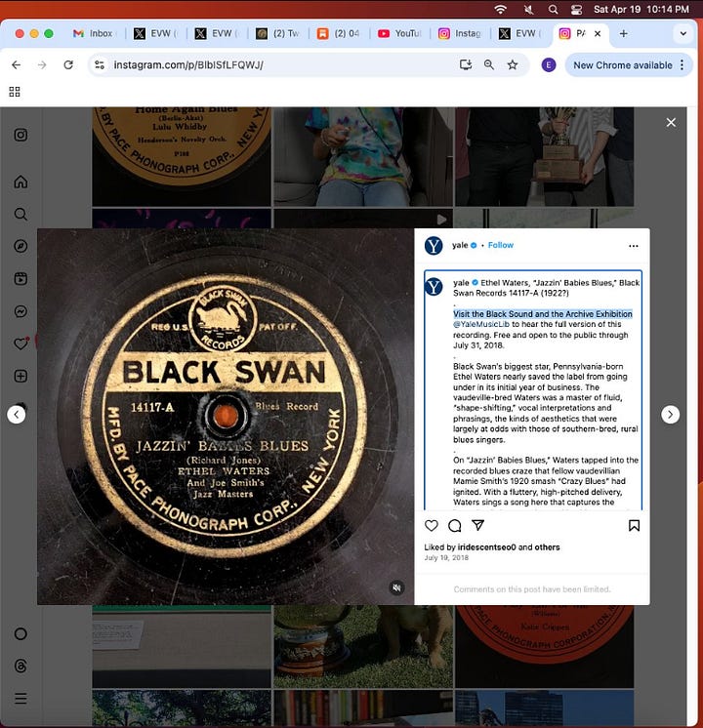Click the address bar URL

coord(188,65)
